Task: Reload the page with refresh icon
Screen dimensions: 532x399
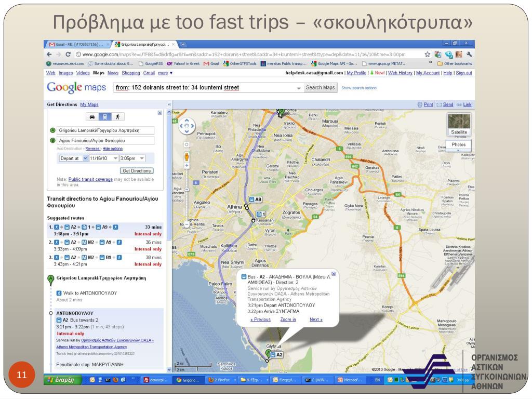Action: [x=68, y=54]
